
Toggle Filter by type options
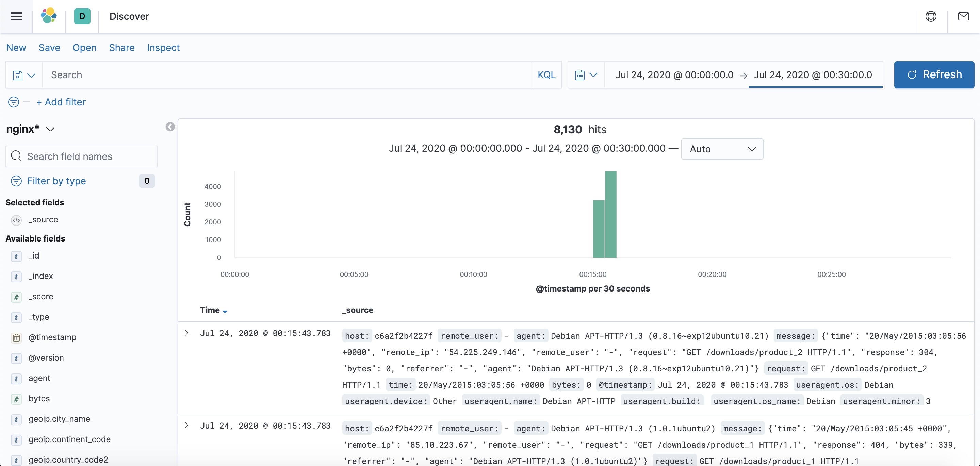(56, 181)
